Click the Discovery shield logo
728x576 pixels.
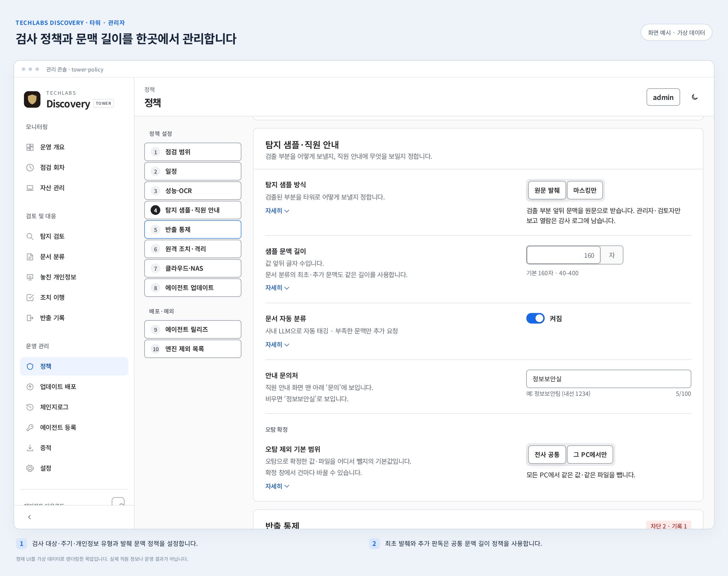coord(32,99)
